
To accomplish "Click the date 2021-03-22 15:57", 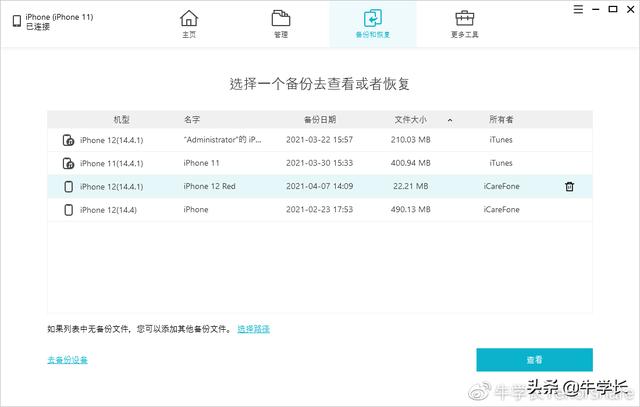I will tap(319, 140).
